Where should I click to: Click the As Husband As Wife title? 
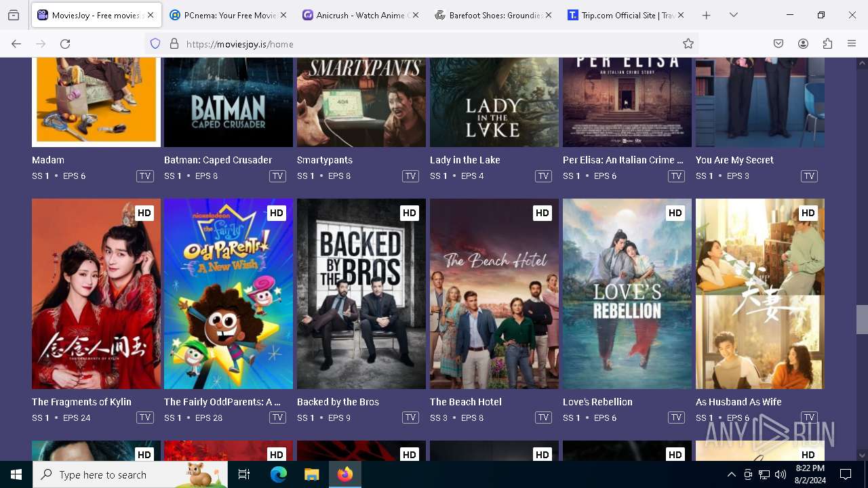[738, 402]
